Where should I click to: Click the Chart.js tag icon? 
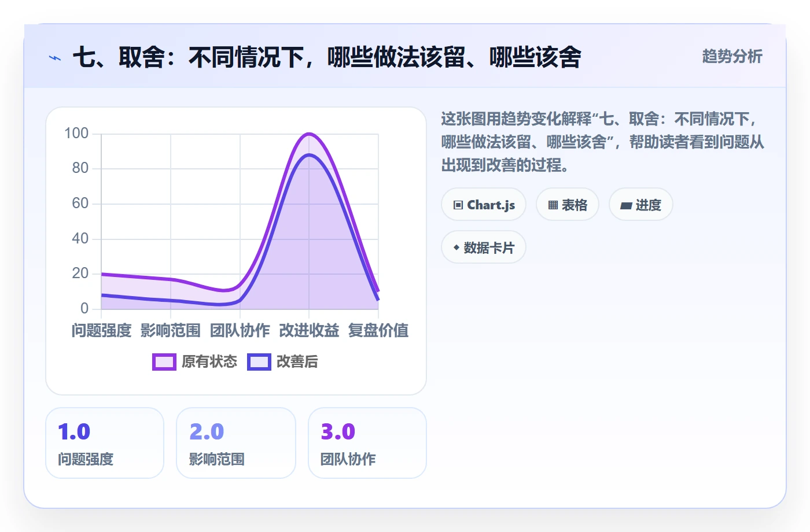[x=458, y=205]
